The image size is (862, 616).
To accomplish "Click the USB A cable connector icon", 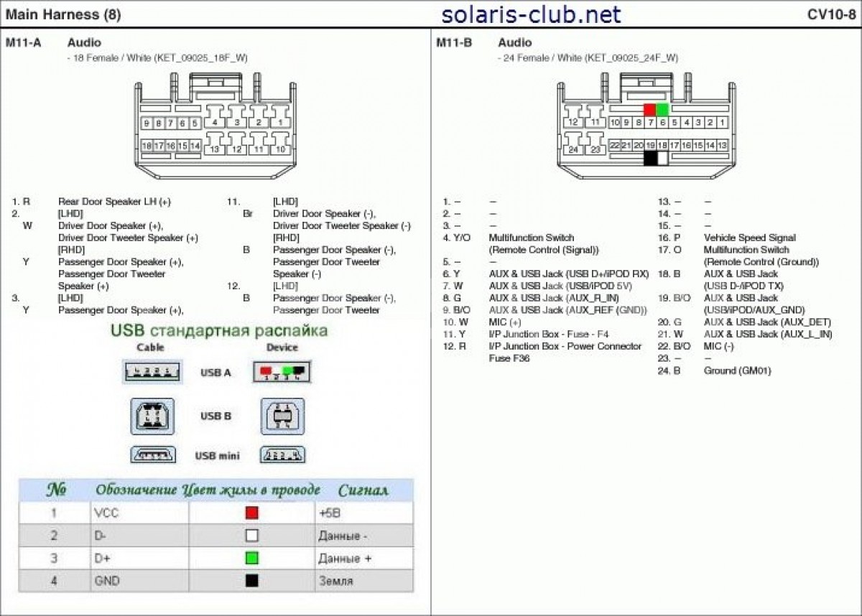I will (x=151, y=372).
